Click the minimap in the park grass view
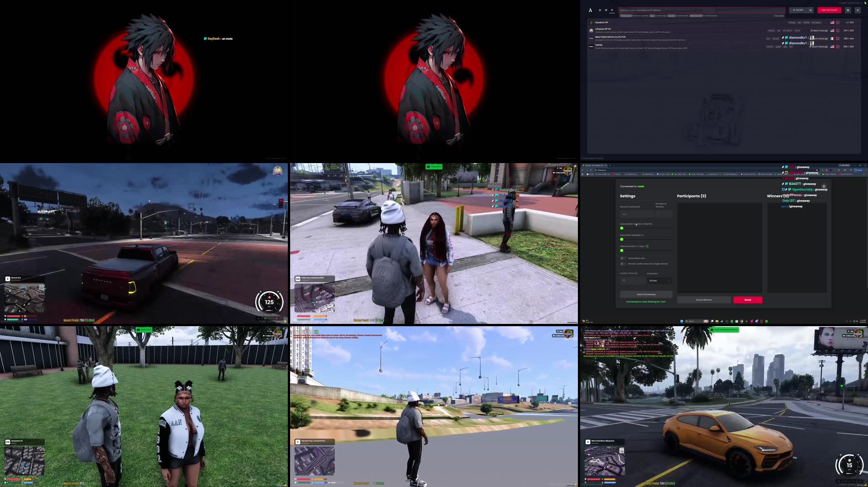This screenshot has width=868, height=487. [24, 461]
